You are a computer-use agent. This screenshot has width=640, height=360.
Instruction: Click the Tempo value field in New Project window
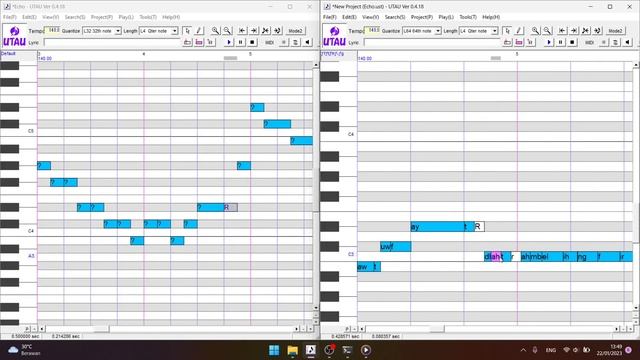click(x=372, y=30)
